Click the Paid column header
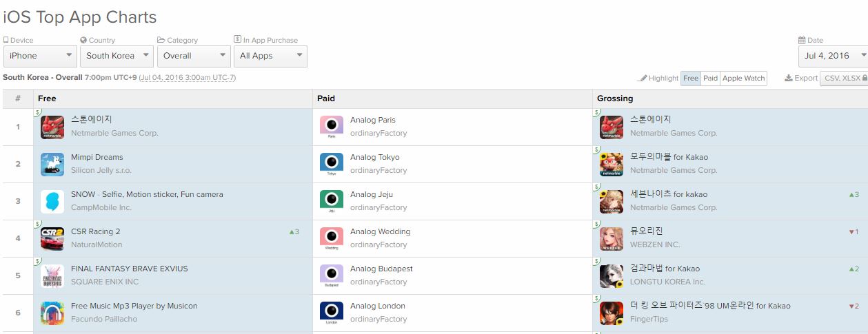Screen dimensions: 868x334 [326, 98]
